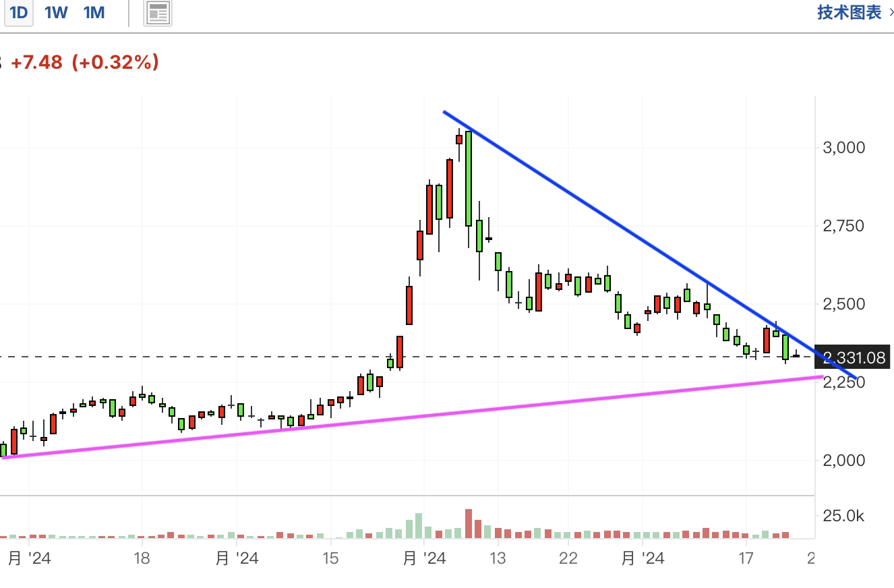Click the 18 date axis label
Image resolution: width=894 pixels, height=588 pixels.
coord(141,558)
